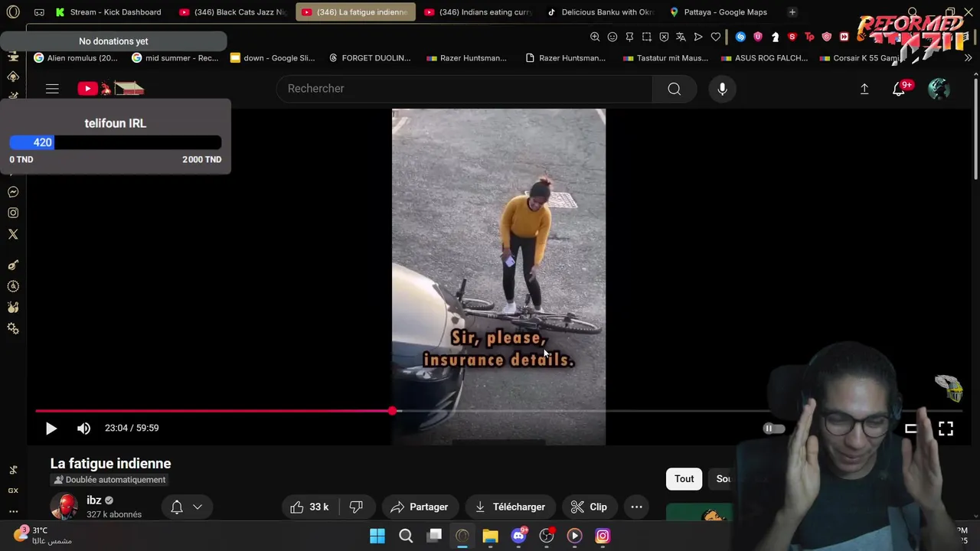Play the video
980x551 pixels.
pyautogui.click(x=51, y=429)
